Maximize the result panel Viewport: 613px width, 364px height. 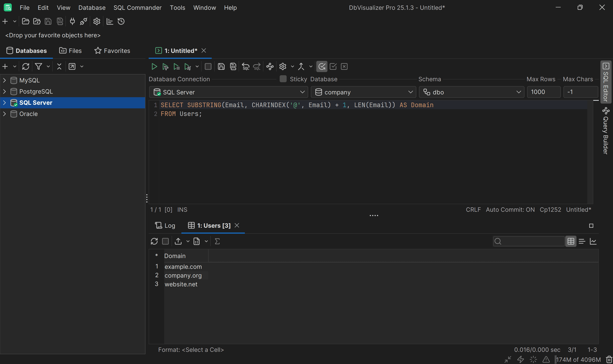pos(591,226)
